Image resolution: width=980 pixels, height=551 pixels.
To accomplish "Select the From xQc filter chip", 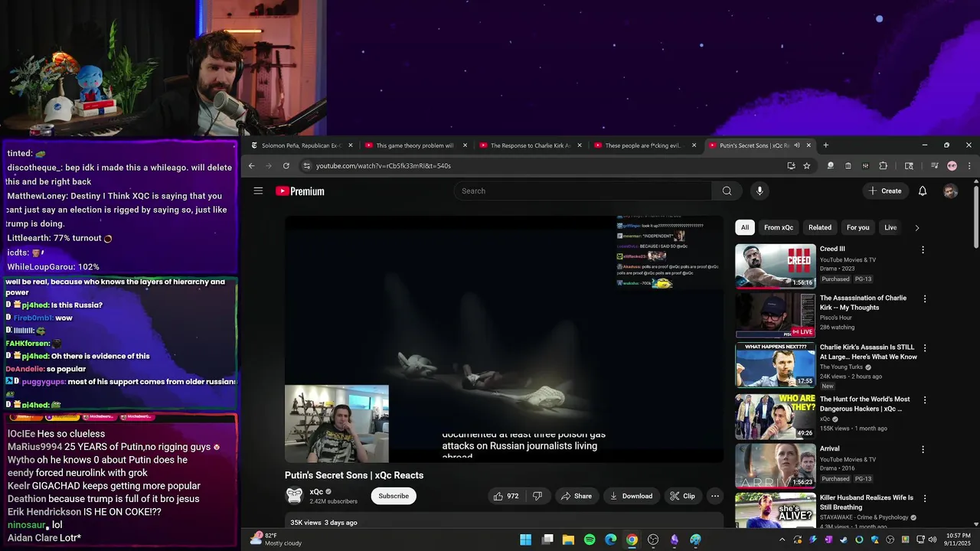I will pos(779,227).
